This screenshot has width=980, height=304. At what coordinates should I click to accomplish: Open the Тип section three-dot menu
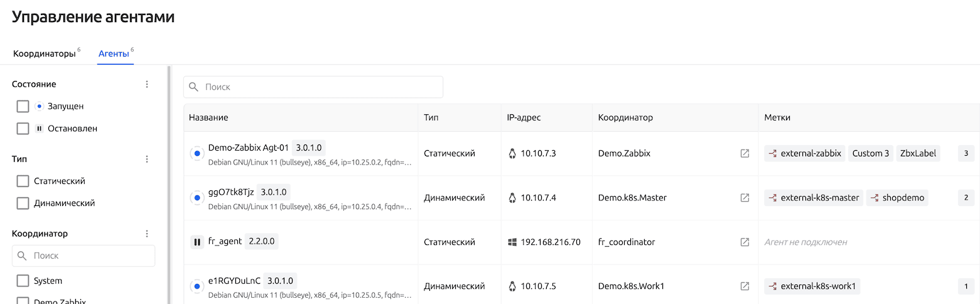pos(147,160)
